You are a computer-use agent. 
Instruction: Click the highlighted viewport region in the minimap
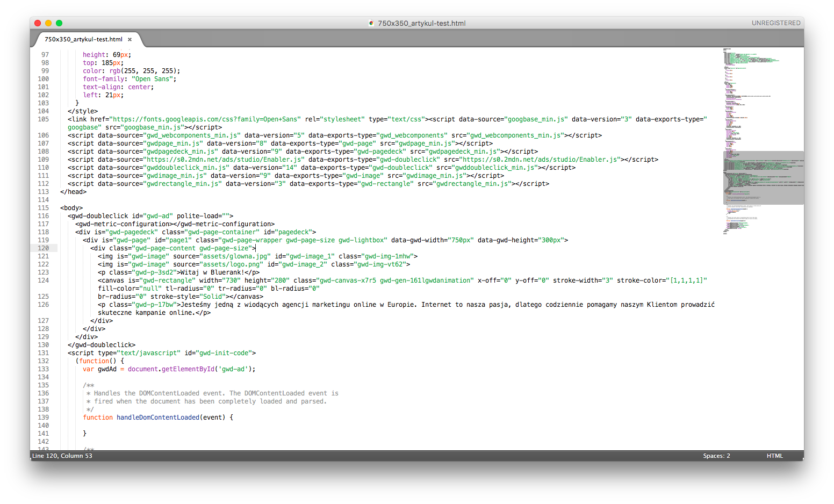(x=763, y=177)
